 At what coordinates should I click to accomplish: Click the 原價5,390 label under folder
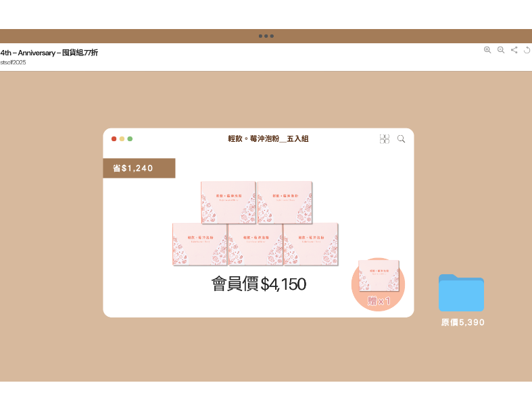pyautogui.click(x=462, y=323)
